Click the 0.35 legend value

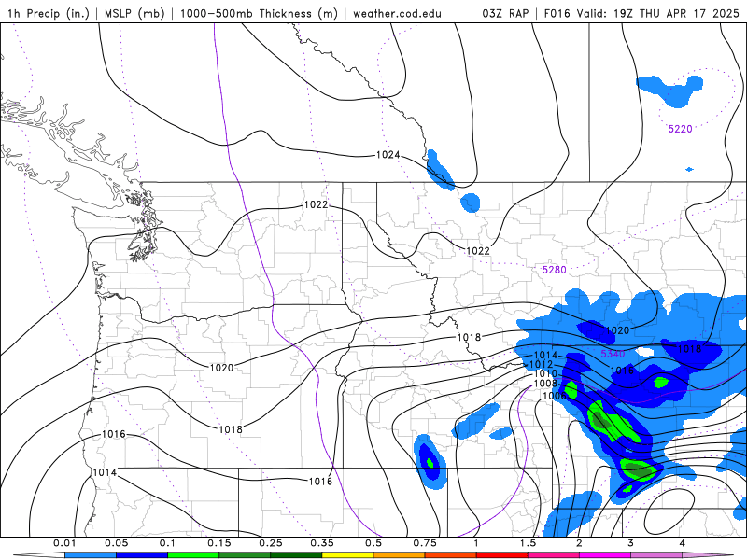pos(322,543)
